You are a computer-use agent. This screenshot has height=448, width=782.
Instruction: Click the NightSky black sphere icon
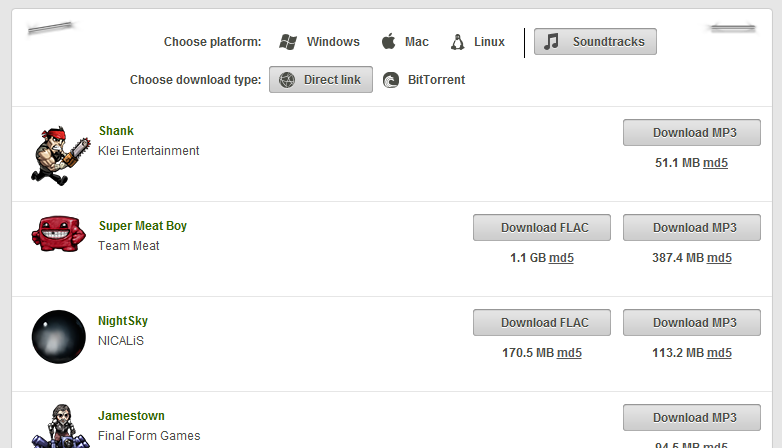(58, 336)
